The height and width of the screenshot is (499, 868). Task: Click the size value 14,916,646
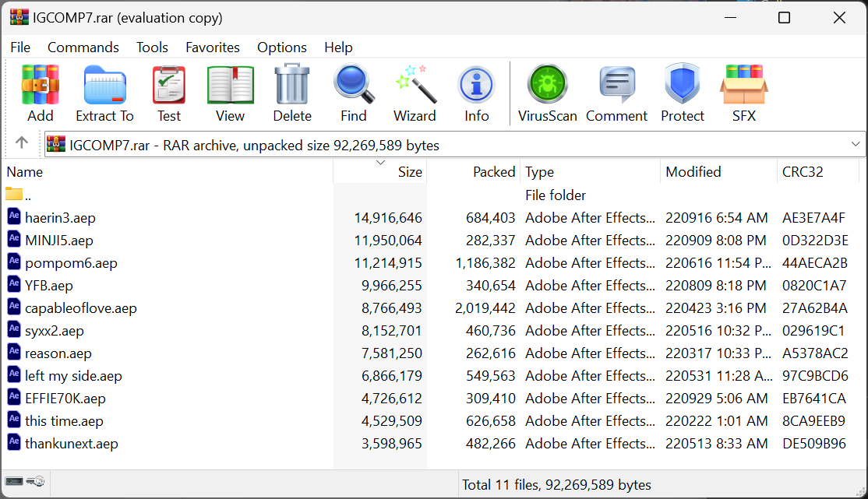388,218
